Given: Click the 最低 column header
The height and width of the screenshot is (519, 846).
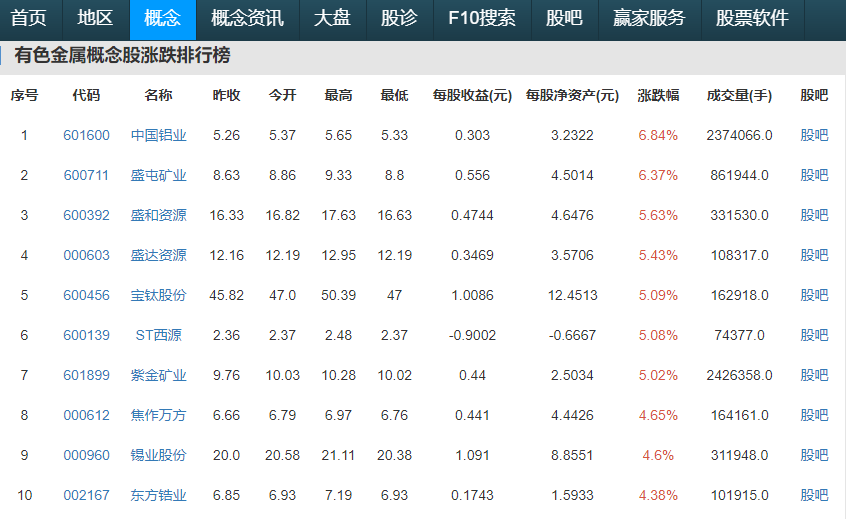Looking at the screenshot, I should coord(394,95).
